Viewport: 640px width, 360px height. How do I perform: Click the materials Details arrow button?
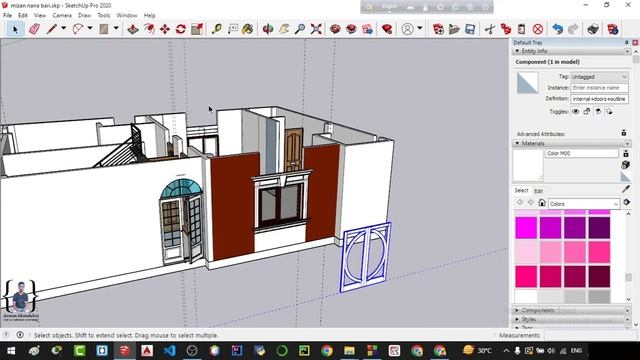click(x=627, y=203)
